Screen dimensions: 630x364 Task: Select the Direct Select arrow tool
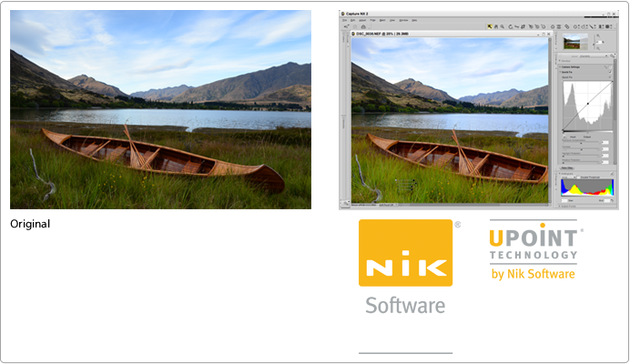pyautogui.click(x=490, y=26)
